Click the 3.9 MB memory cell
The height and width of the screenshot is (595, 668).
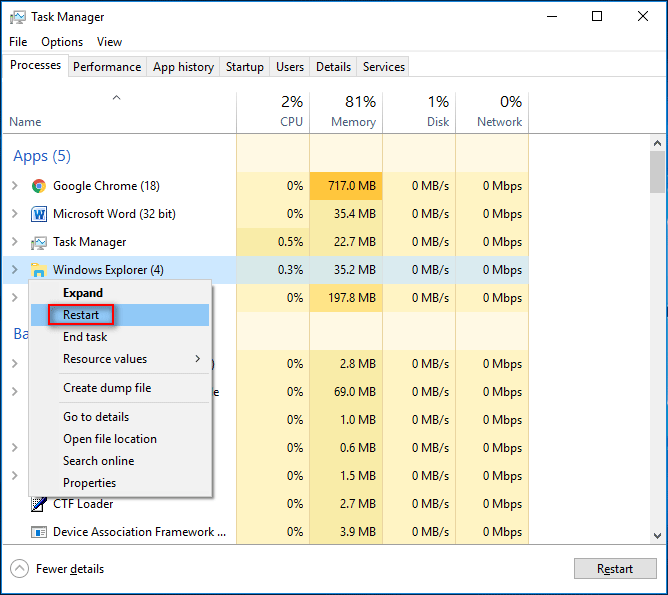point(346,532)
